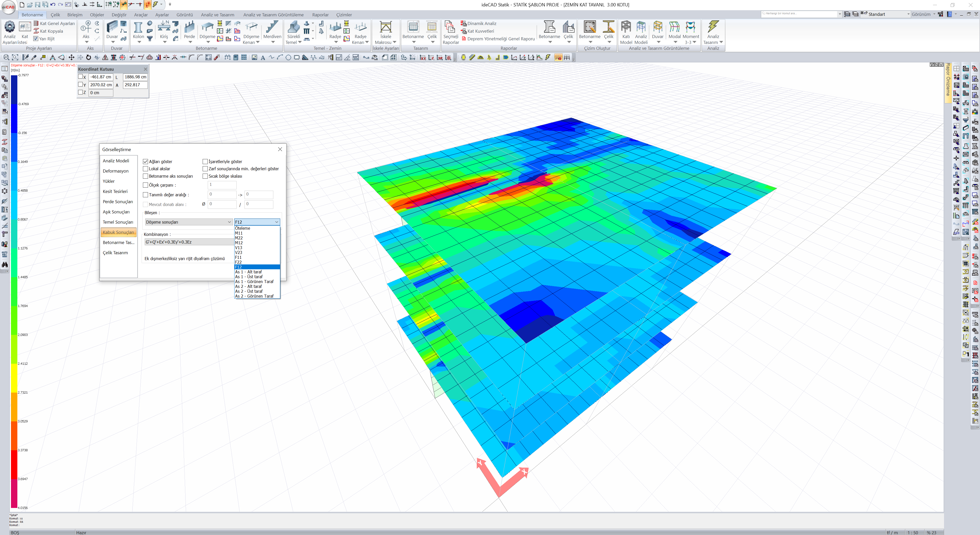Open the Döşeme sonuçları dropdown

pyautogui.click(x=188, y=222)
